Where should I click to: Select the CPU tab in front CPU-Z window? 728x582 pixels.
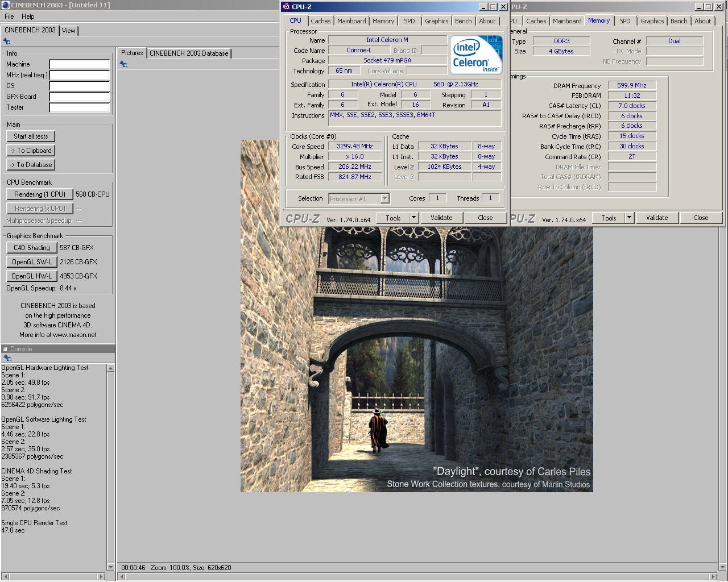296,20
